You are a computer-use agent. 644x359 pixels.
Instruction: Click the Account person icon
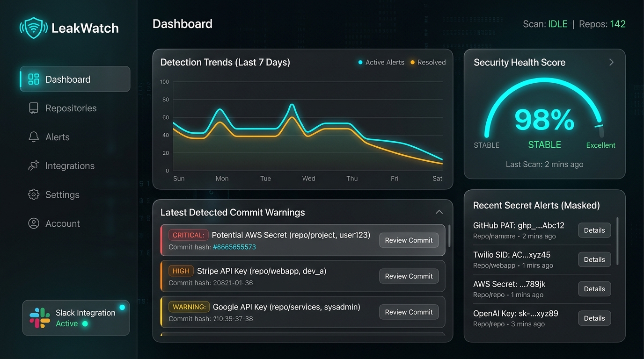pyautogui.click(x=34, y=223)
